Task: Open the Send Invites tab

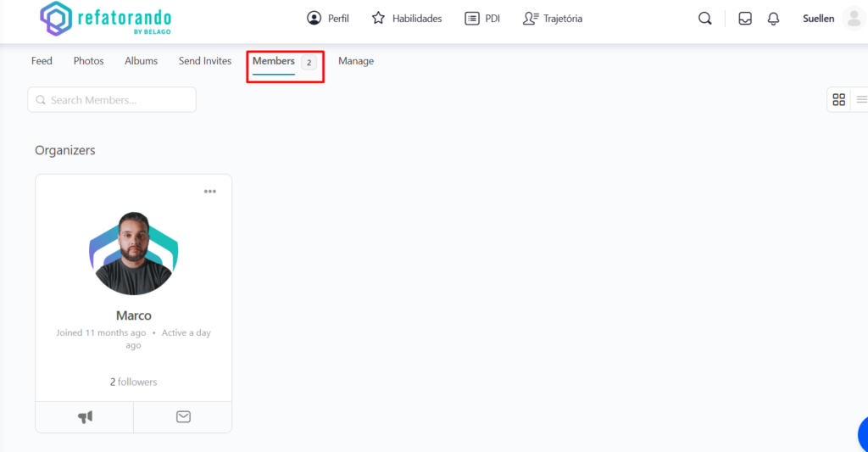Action: pyautogui.click(x=205, y=61)
